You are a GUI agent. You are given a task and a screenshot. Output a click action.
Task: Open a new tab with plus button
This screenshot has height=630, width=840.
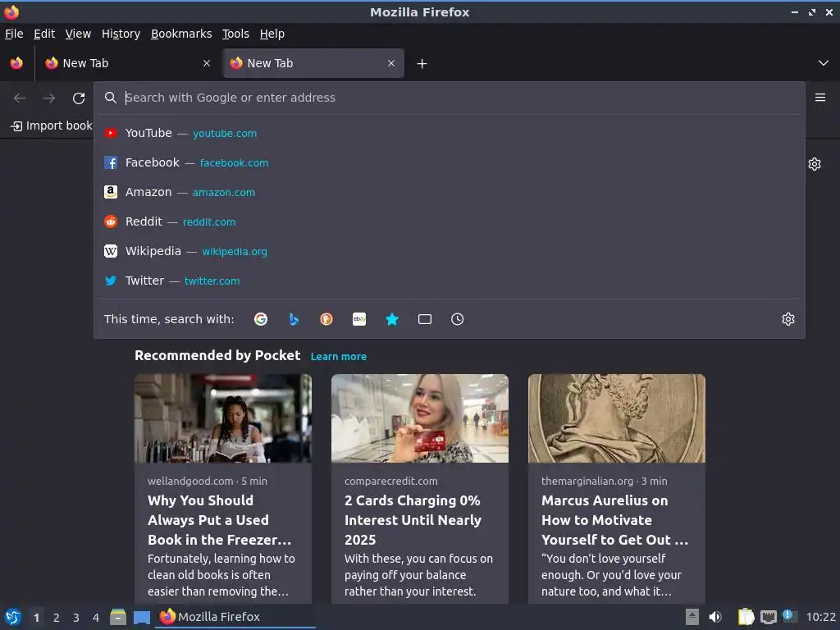tap(422, 64)
